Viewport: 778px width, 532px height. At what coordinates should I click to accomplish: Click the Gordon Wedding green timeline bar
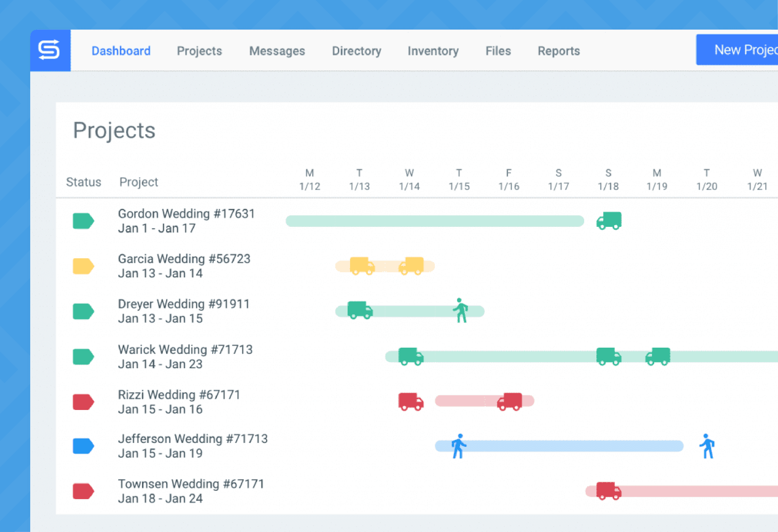(x=435, y=221)
